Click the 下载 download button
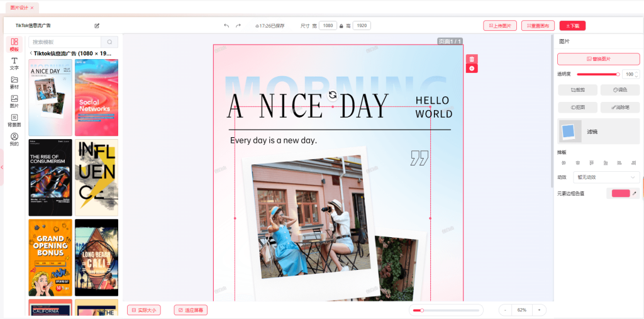The height and width of the screenshot is (319, 644). (572, 26)
